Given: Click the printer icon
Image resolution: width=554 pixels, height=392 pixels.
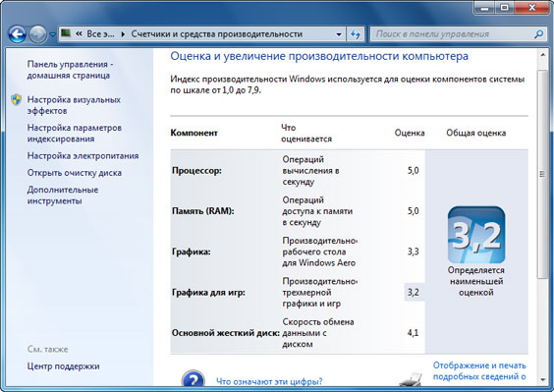Looking at the screenshot, I should [411, 379].
